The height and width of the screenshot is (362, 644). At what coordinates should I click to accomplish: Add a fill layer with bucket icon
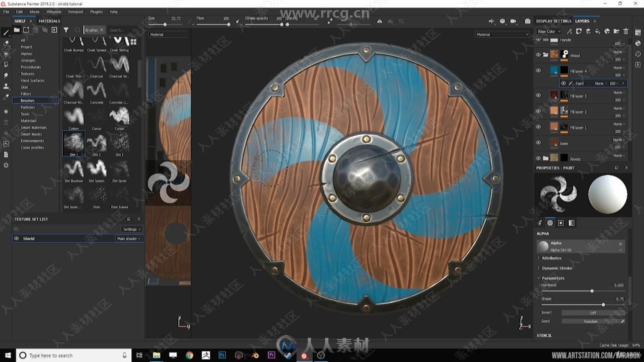(597, 31)
